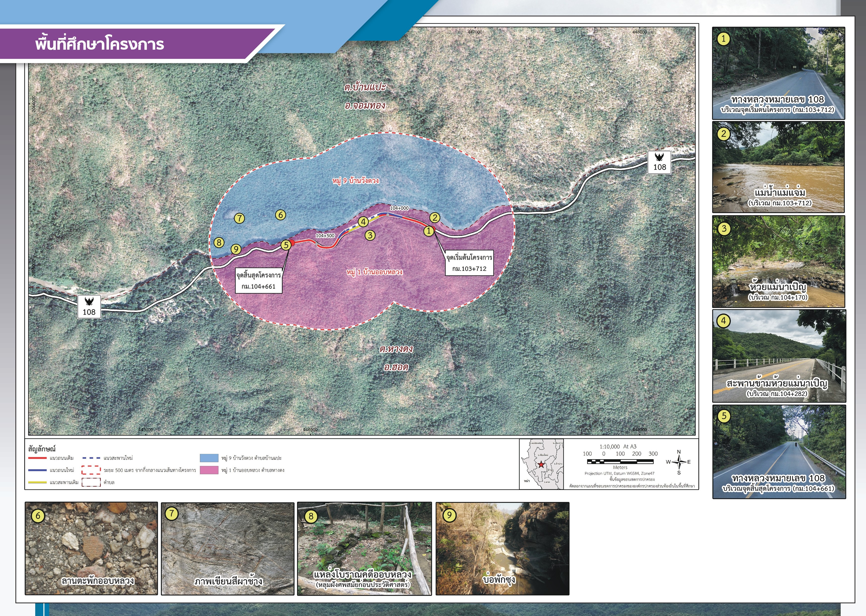This screenshot has height=616, width=866.
Task: Click the black-and-white scale bar
Action: coord(620,462)
